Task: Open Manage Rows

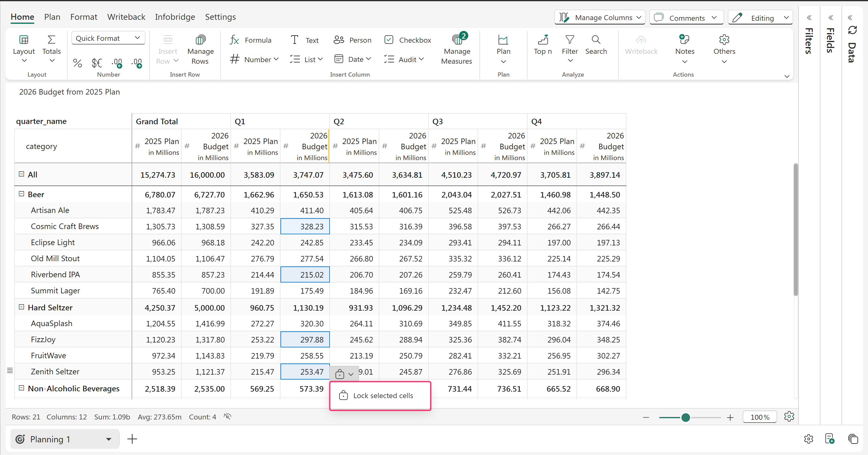Action: click(200, 49)
